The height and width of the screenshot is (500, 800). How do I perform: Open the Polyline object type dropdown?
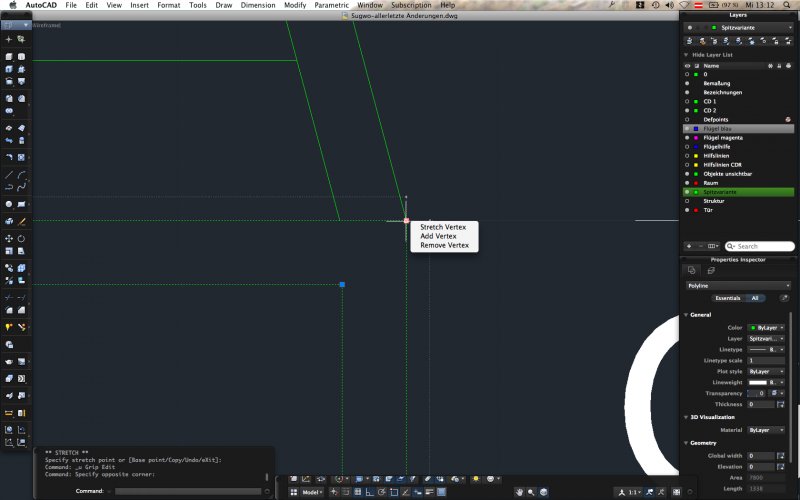point(738,286)
